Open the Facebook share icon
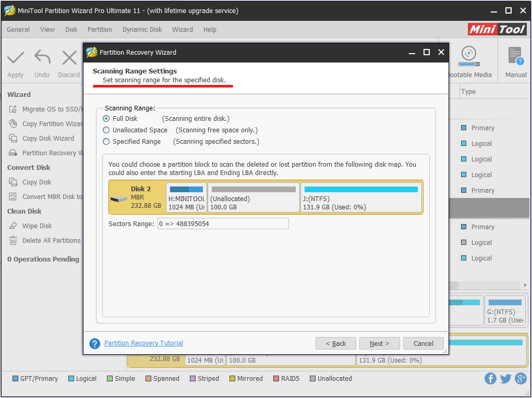This screenshot has width=532, height=398. click(490, 378)
